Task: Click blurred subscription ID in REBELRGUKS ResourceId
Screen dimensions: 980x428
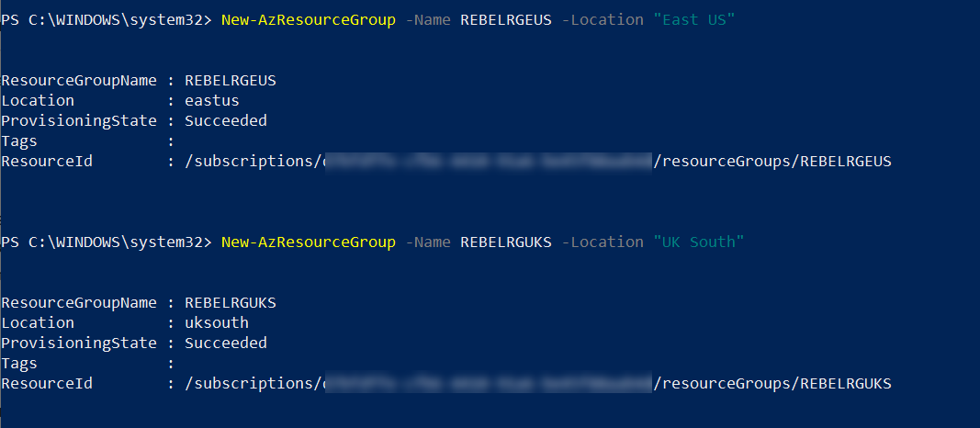Action: point(488,383)
